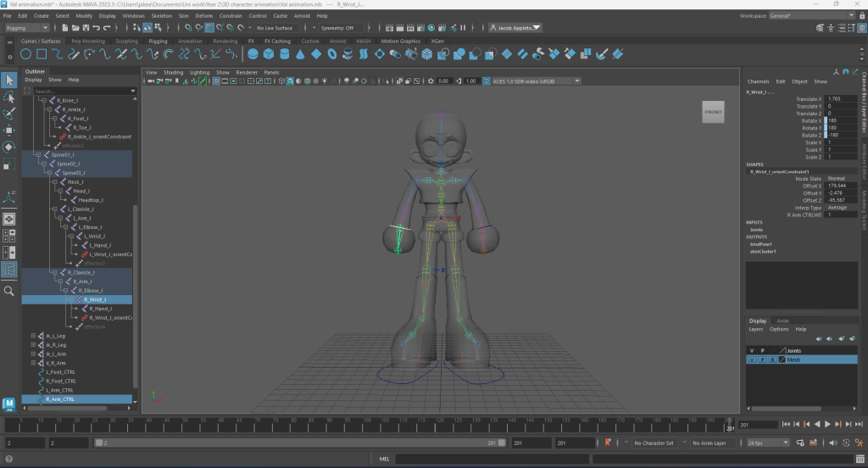Toggle visibility of the Joints layer
Viewport: 868px width, 468px height.
(x=751, y=350)
